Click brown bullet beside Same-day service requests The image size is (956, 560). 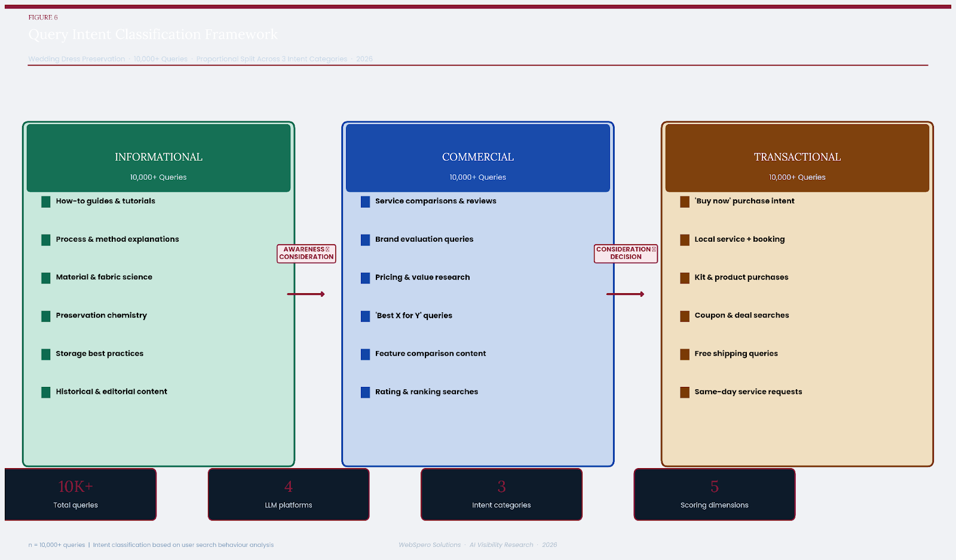point(685,393)
